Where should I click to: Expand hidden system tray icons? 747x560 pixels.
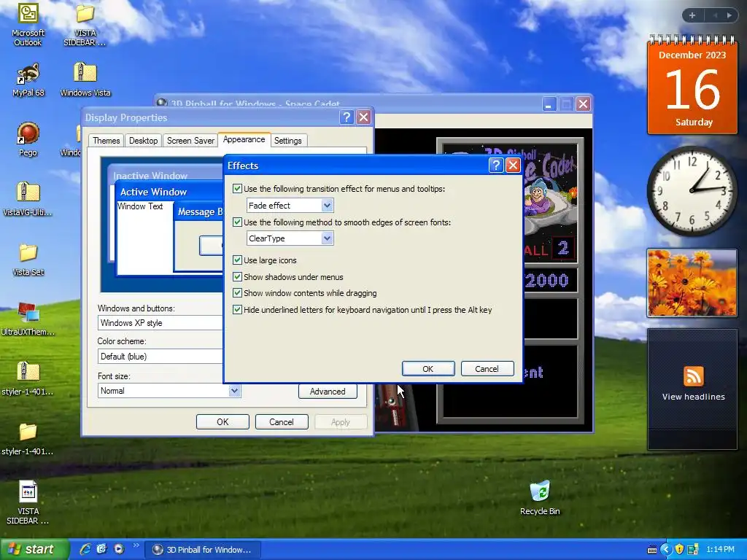666,550
